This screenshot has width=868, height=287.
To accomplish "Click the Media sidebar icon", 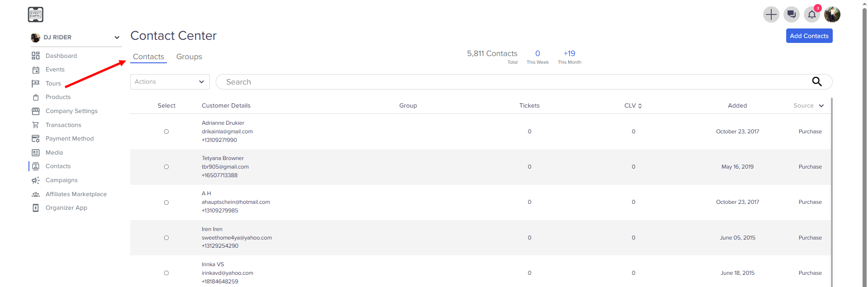I will pyautogui.click(x=36, y=153).
